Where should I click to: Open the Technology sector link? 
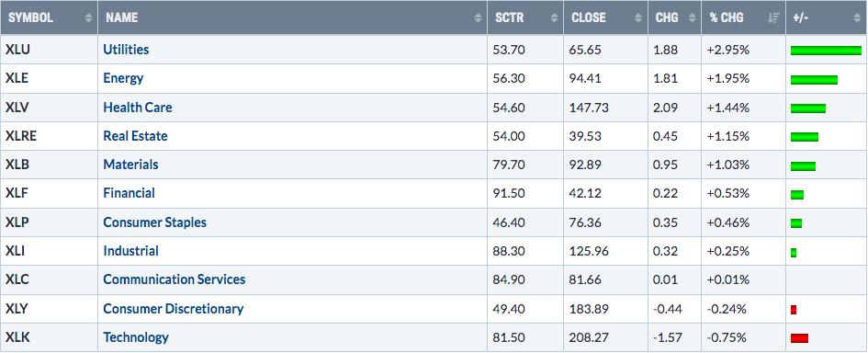pos(136,337)
